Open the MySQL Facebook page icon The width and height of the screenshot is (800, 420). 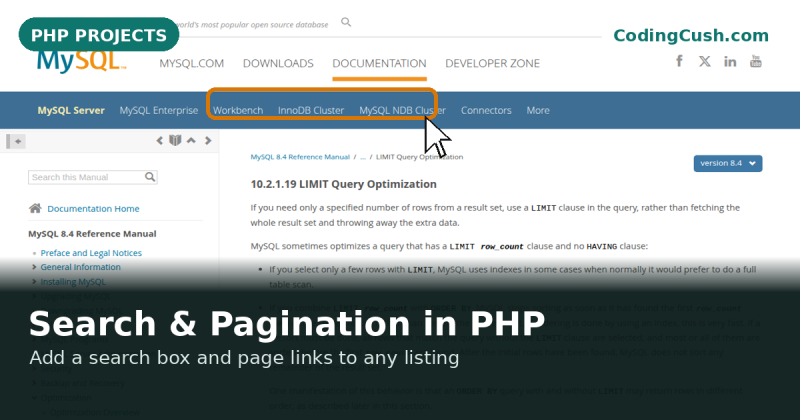[x=679, y=61]
